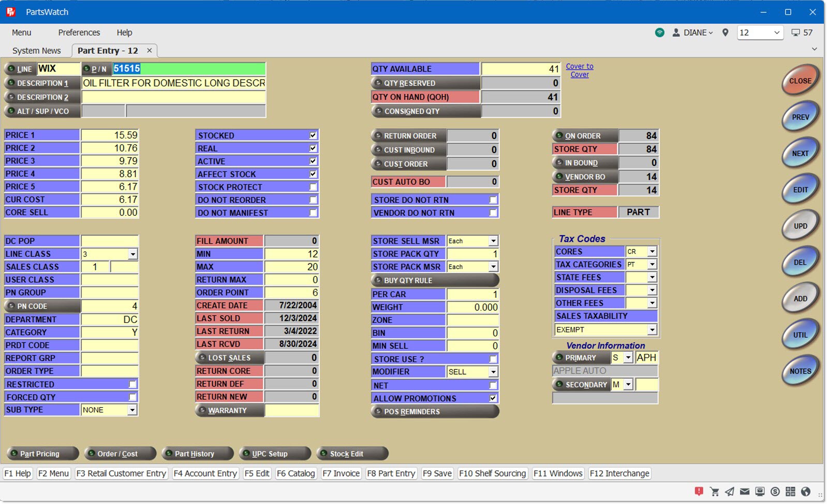Click the paper plane send icon
827x504 pixels.
[730, 492]
